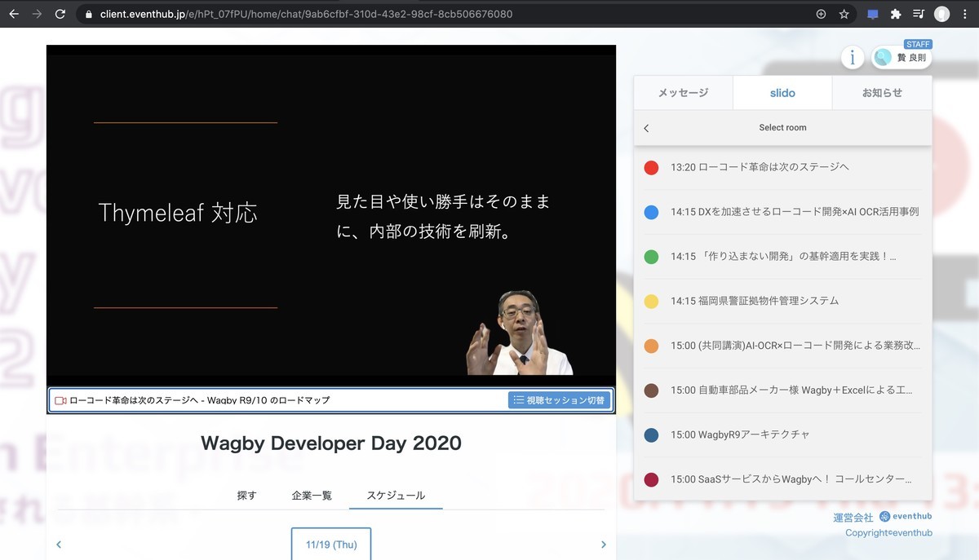Click the video player showing Thymeleaf 対応
The height and width of the screenshot is (560, 979).
coord(330,215)
